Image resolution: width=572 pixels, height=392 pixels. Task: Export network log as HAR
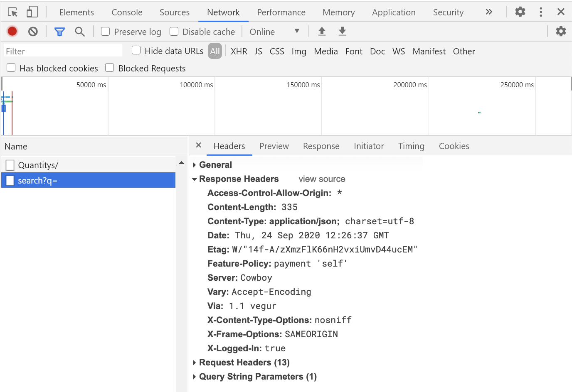(x=342, y=31)
